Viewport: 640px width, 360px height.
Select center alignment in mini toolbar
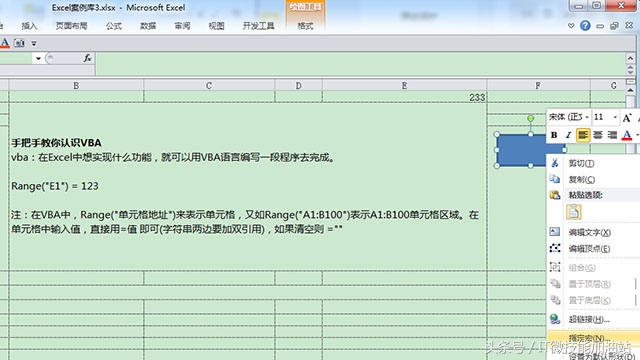(598, 135)
